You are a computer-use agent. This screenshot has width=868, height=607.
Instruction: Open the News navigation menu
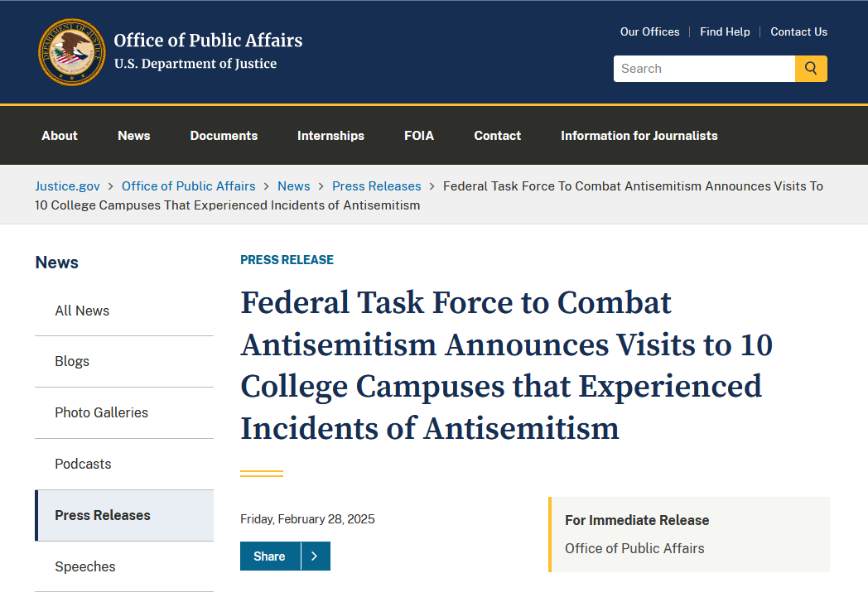134,136
